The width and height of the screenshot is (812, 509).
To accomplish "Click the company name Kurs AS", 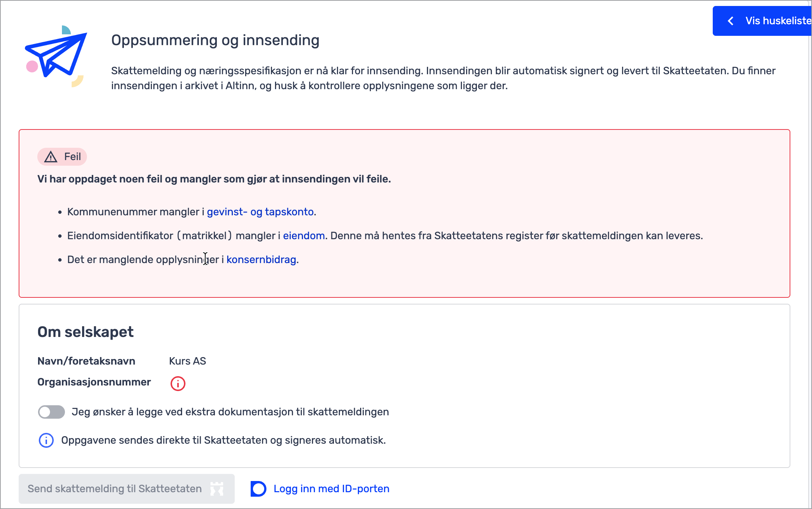I will click(x=187, y=361).
